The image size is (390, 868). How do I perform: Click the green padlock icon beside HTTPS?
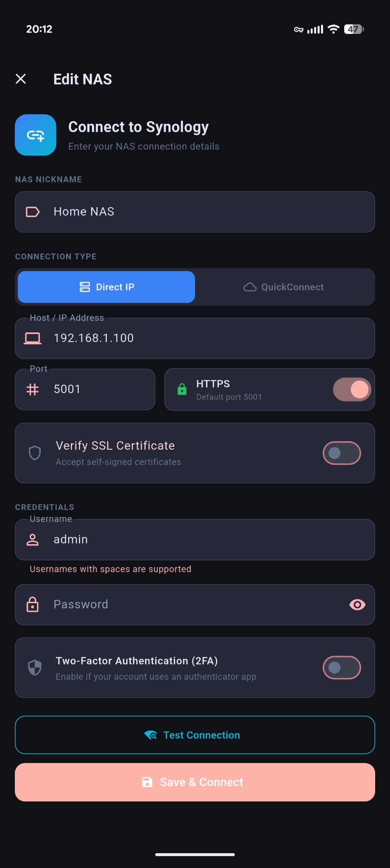click(182, 389)
